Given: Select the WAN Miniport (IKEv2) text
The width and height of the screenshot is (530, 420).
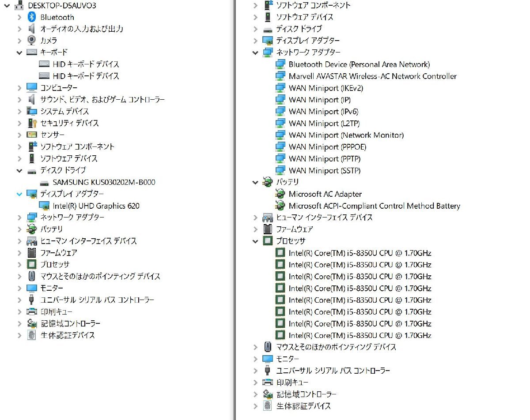Looking at the screenshot, I should (x=326, y=88).
